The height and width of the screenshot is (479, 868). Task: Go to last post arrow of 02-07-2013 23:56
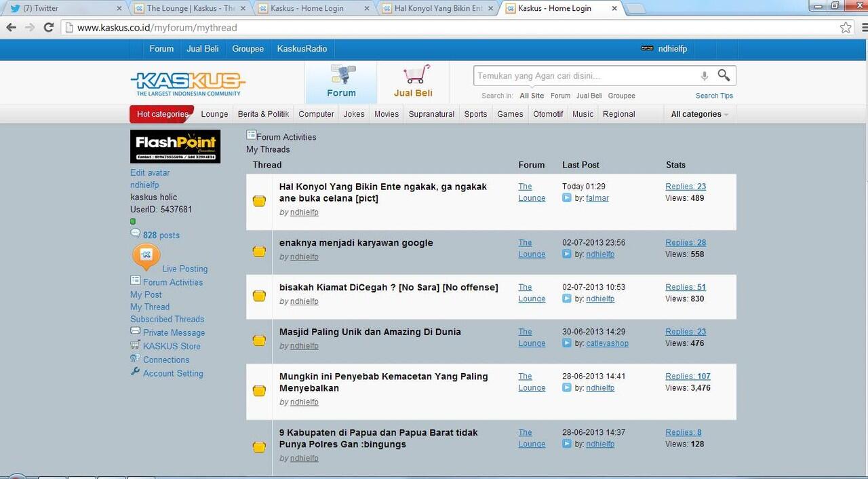click(567, 254)
